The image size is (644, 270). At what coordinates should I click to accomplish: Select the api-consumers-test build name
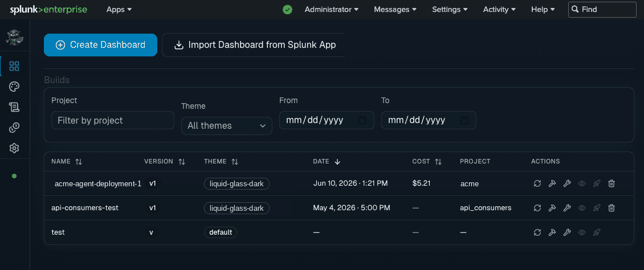click(x=85, y=208)
